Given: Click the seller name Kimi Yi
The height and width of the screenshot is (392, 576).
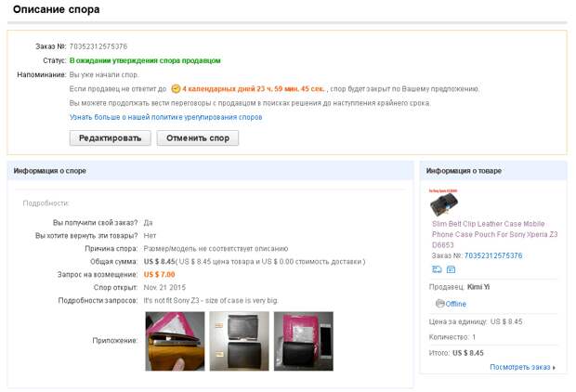Looking at the screenshot, I should click(478, 287).
